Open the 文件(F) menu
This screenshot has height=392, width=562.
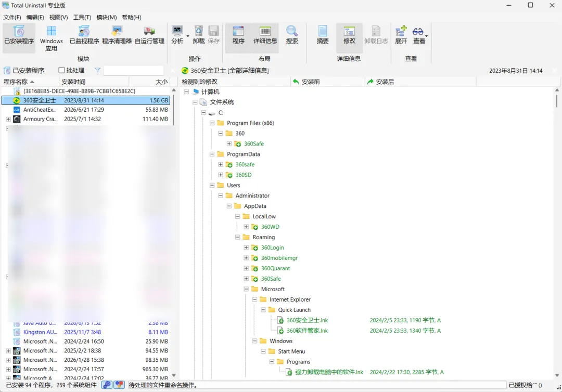(x=12, y=17)
